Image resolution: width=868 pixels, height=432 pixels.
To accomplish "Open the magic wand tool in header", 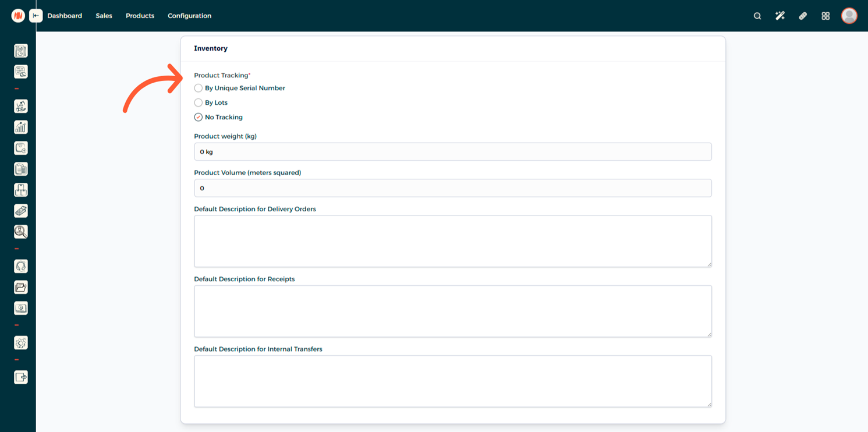I will (x=780, y=16).
